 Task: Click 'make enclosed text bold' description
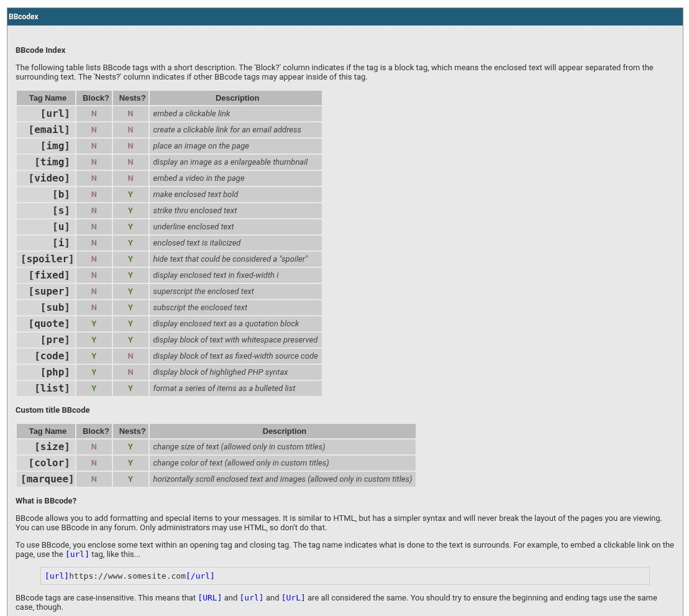[196, 195]
